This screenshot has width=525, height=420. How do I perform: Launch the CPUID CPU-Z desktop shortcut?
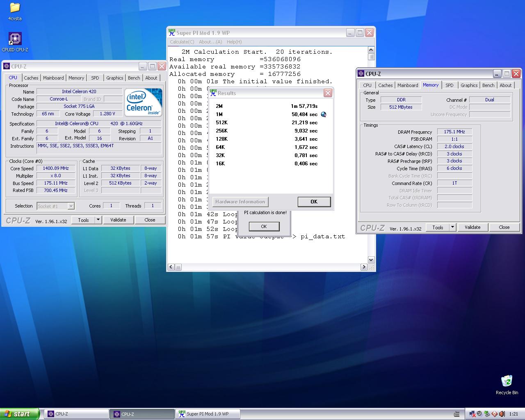(x=15, y=42)
